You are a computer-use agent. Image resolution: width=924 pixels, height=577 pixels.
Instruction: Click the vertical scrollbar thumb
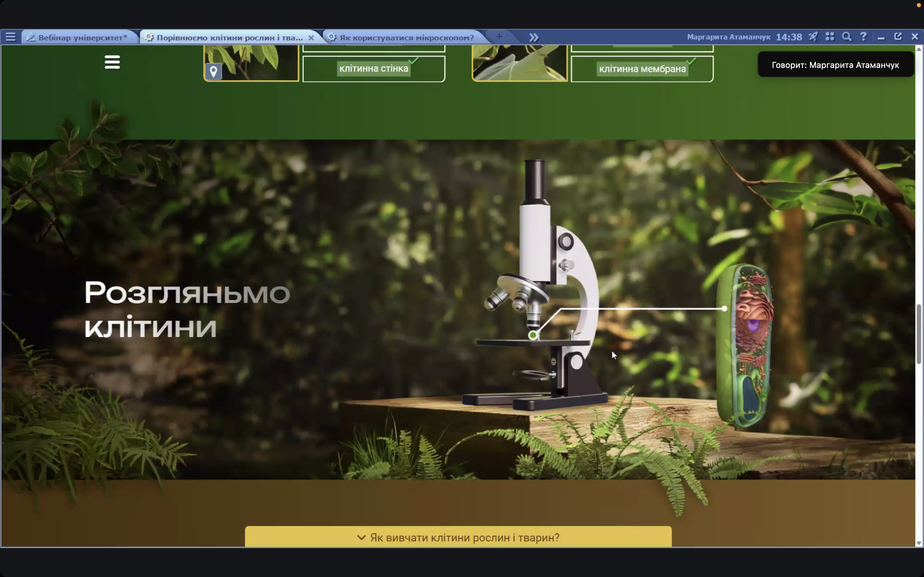919,334
